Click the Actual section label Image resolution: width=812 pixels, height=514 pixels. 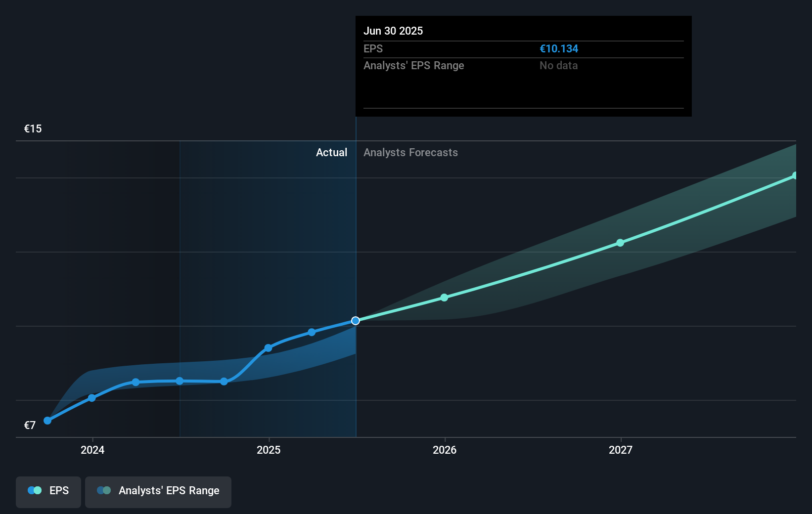tap(332, 153)
